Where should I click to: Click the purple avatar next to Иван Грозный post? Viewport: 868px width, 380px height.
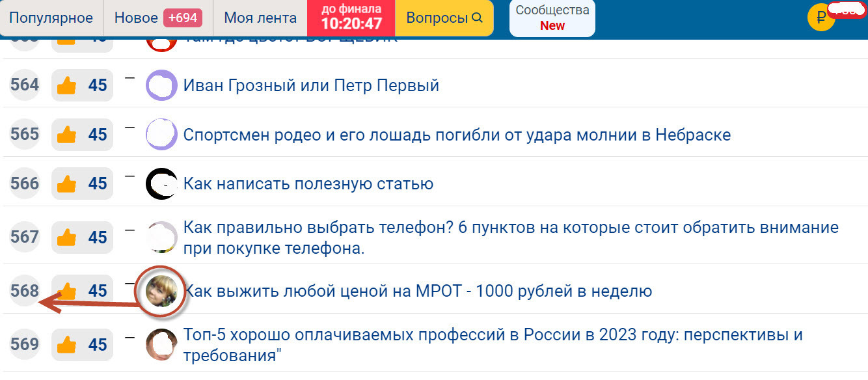160,85
